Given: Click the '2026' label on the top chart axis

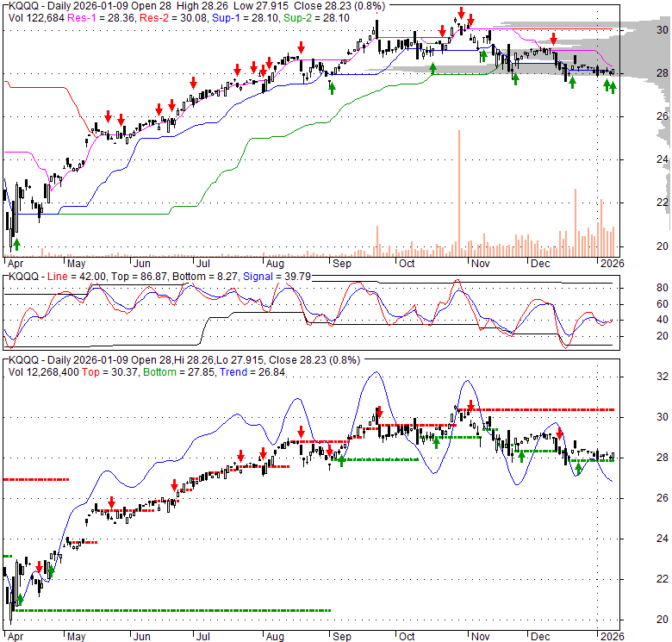Looking at the screenshot, I should pyautogui.click(x=612, y=263).
